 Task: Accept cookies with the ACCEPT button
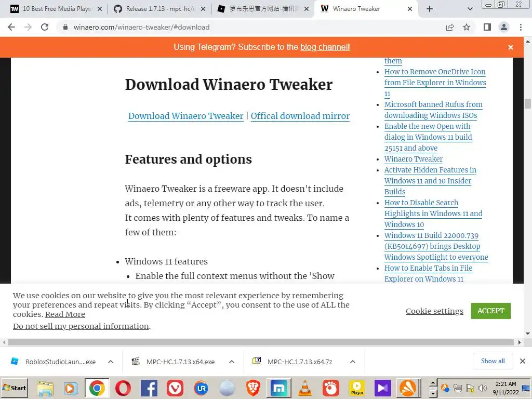click(490, 311)
